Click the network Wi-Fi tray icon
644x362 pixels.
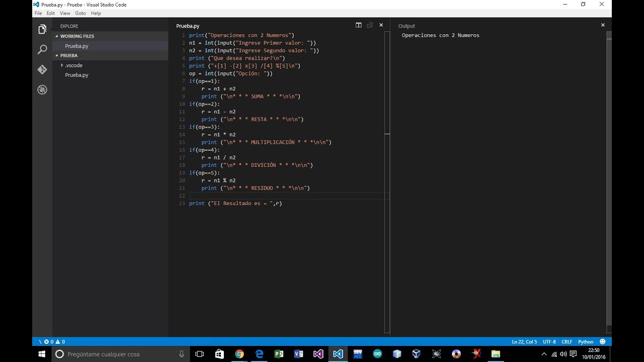554,354
